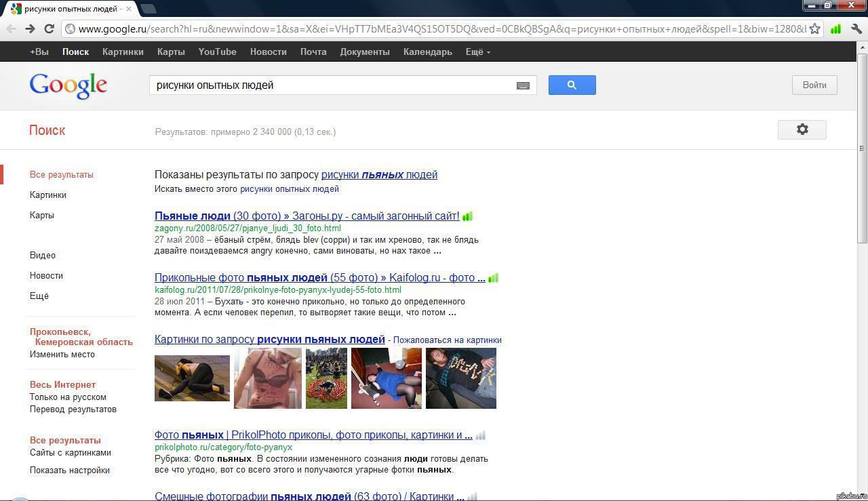Open the new tab button
The width and height of the screenshot is (868, 501).
[147, 9]
